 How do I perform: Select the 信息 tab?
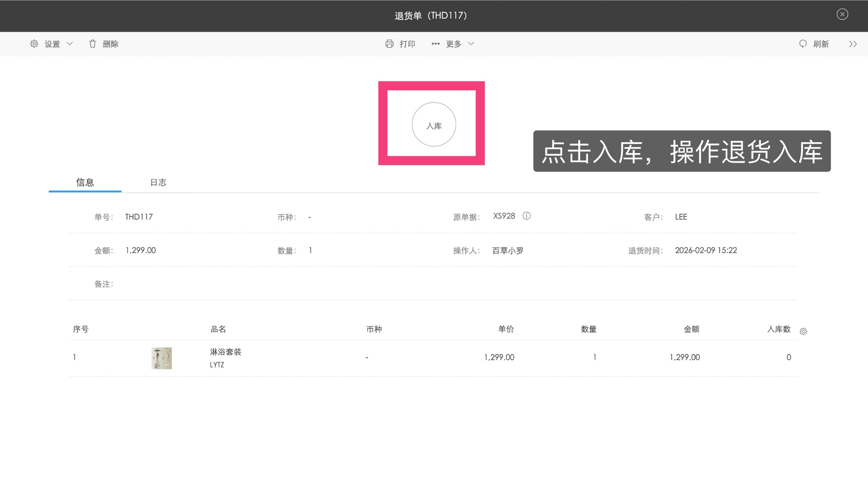pos(85,183)
